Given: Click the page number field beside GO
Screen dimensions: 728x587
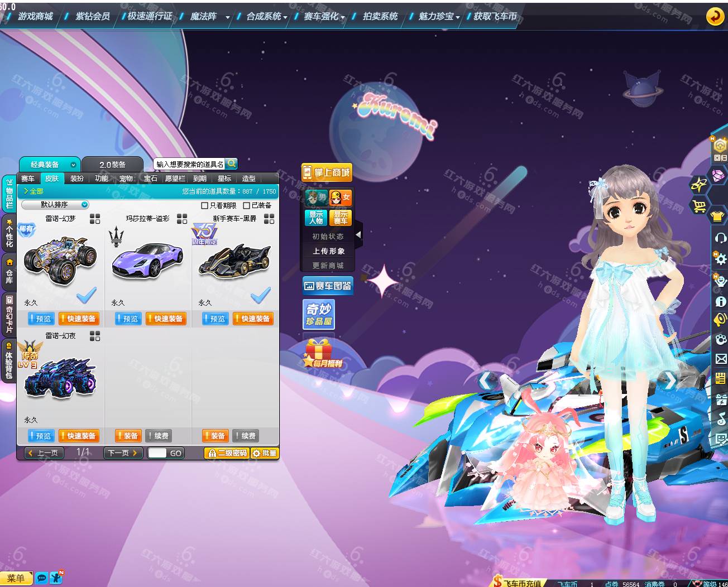Looking at the screenshot, I should tap(157, 453).
